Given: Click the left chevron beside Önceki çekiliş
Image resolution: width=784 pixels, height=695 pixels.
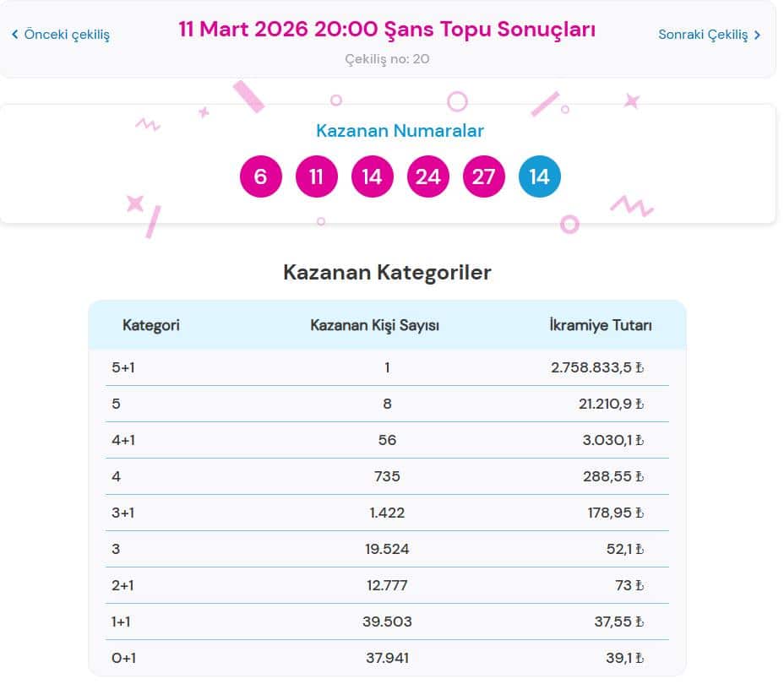Looking at the screenshot, I should click(14, 35).
